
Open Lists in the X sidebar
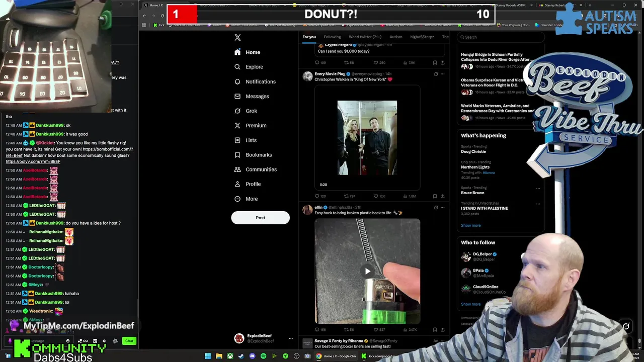point(245,140)
